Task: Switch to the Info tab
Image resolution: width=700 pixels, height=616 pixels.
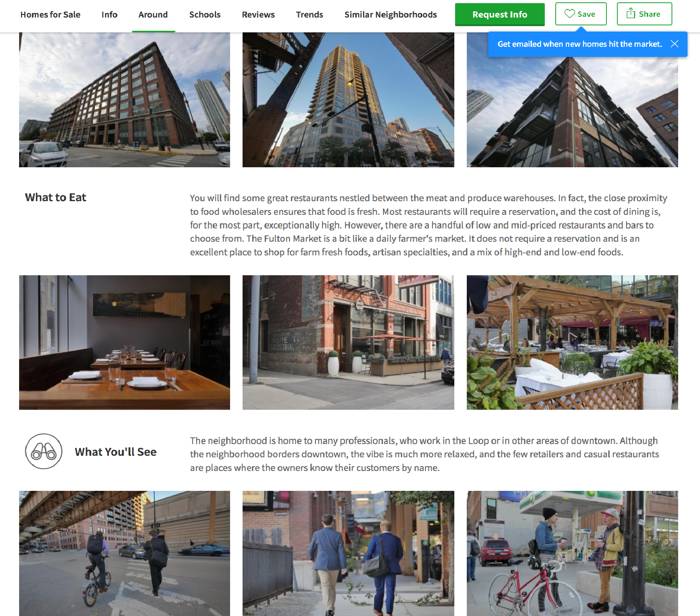Action: click(x=110, y=14)
